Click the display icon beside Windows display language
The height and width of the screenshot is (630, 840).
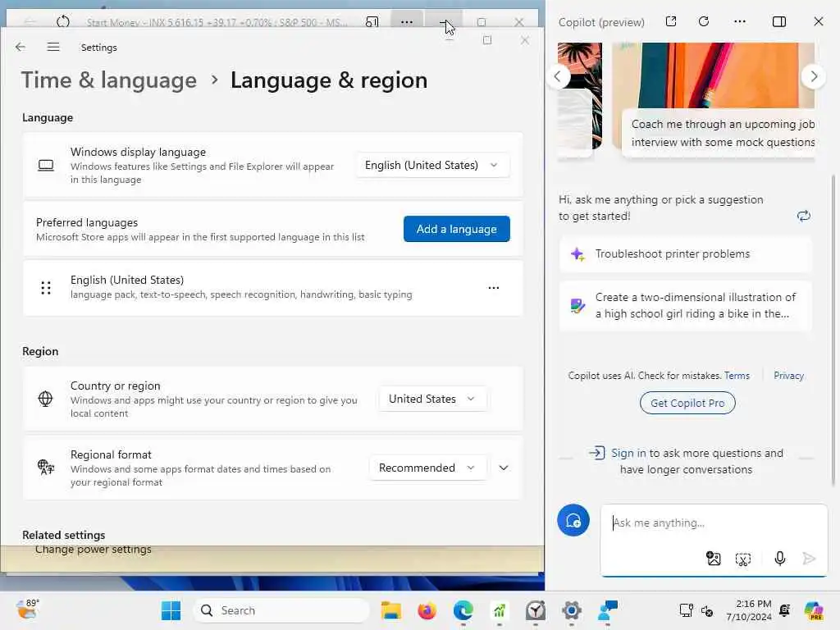pos(46,166)
